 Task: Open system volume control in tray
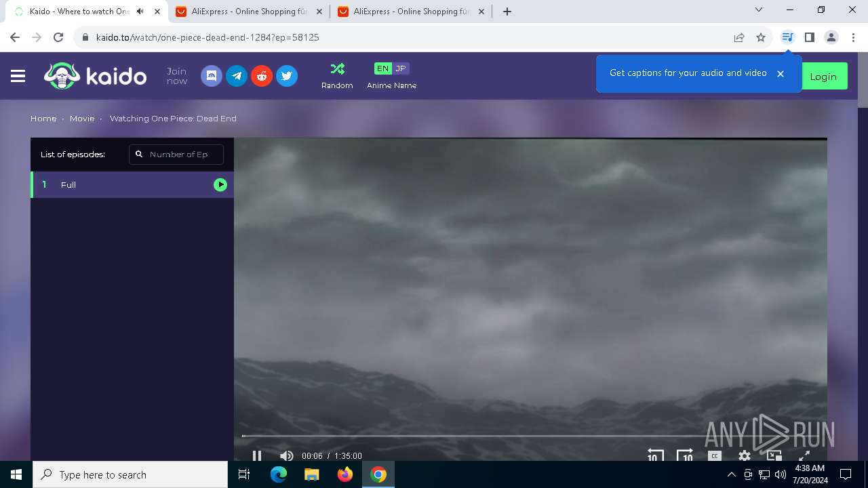pyautogui.click(x=780, y=474)
